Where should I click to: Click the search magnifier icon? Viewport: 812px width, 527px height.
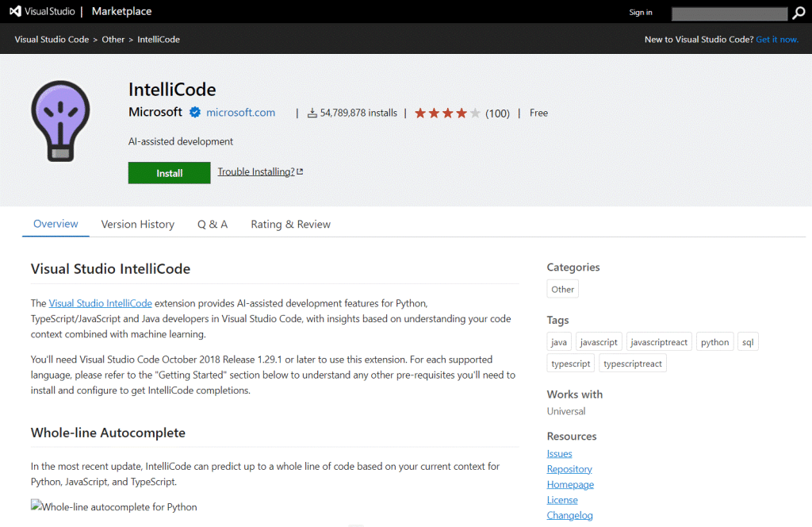coord(799,13)
